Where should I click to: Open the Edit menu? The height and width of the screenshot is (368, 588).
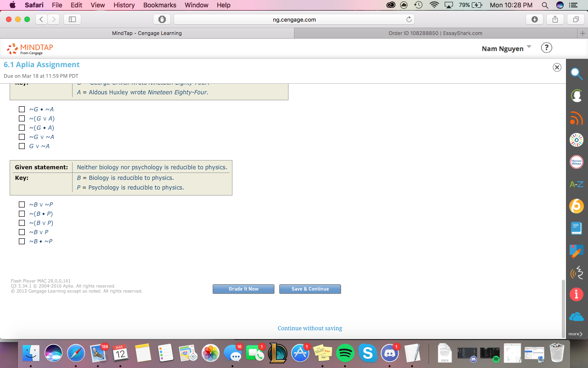point(77,5)
